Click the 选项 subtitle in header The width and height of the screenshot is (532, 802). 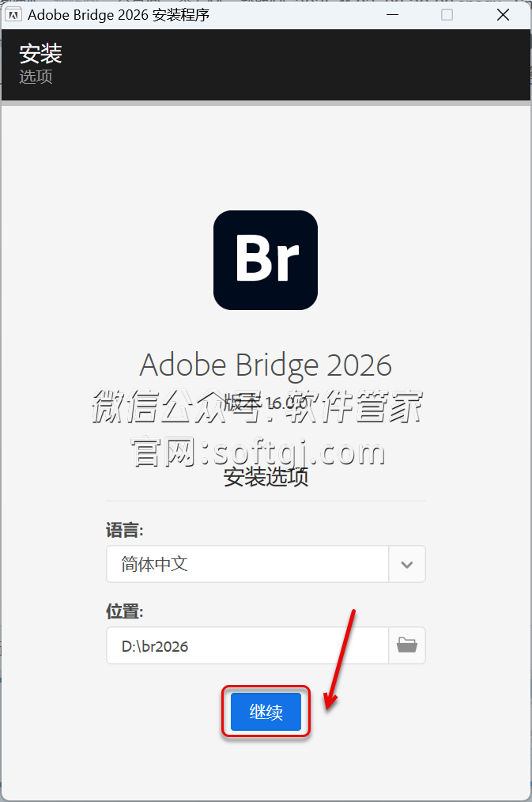coord(36,77)
